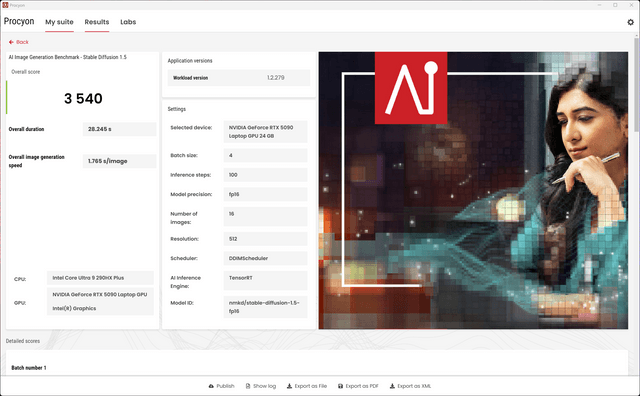Image resolution: width=640 pixels, height=396 pixels.
Task: Click the model ID nmkd/stable-diffusion-1.5-fp16
Action: point(265,307)
